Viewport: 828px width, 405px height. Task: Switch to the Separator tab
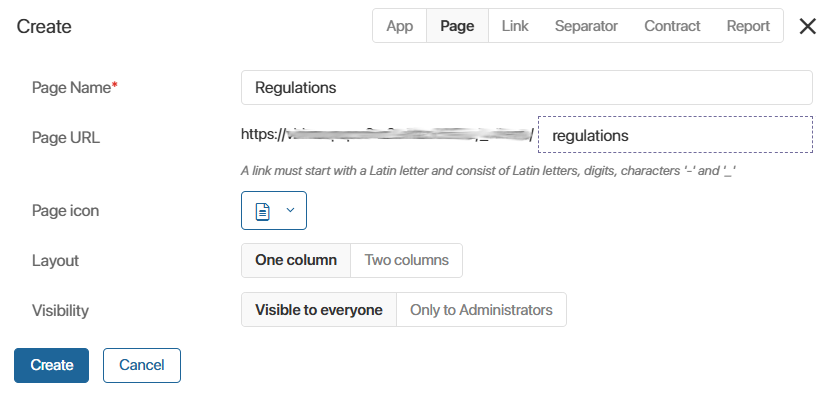586,26
